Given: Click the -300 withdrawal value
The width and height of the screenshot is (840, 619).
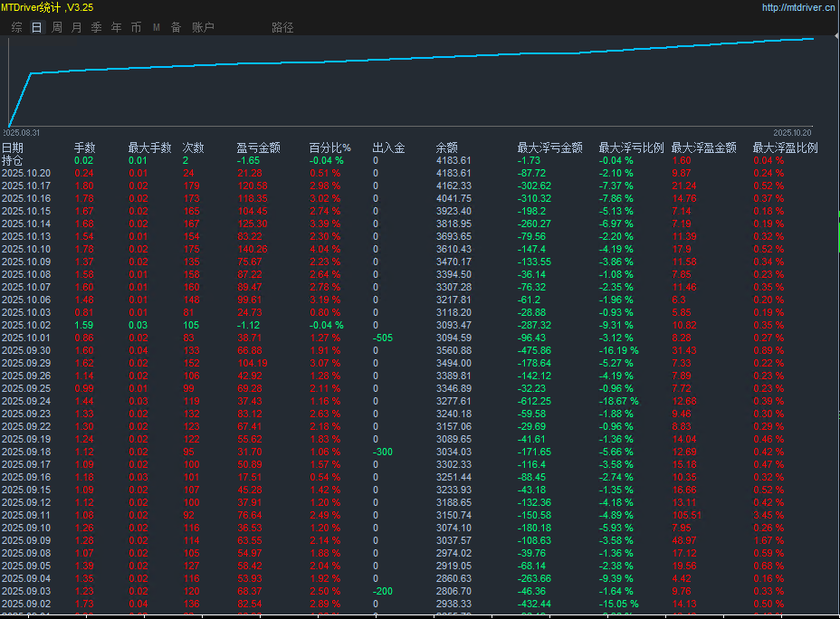Looking at the screenshot, I should click(x=383, y=452).
